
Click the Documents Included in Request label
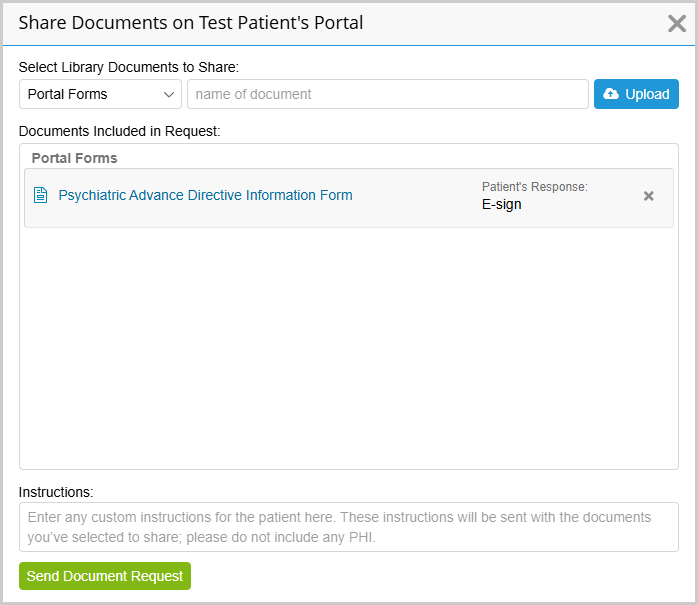tap(119, 130)
